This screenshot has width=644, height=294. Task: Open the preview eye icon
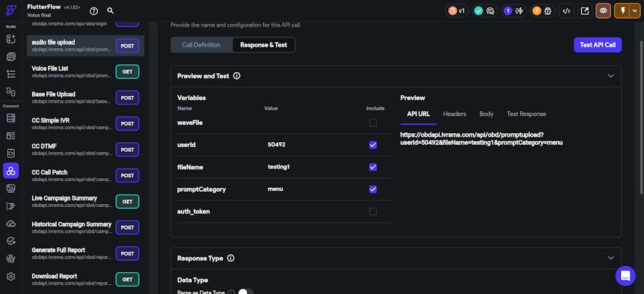tap(603, 11)
